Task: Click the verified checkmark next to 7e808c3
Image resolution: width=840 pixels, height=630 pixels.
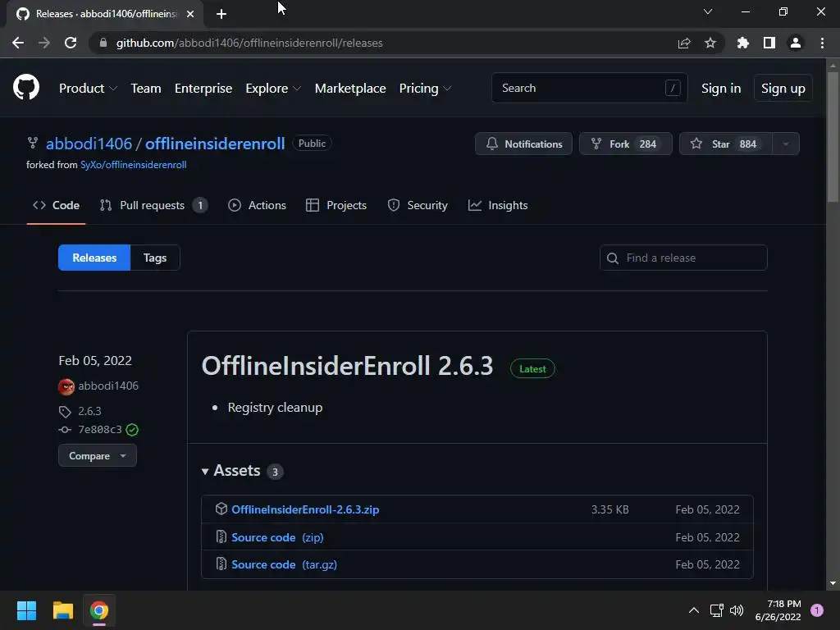Action: (132, 430)
